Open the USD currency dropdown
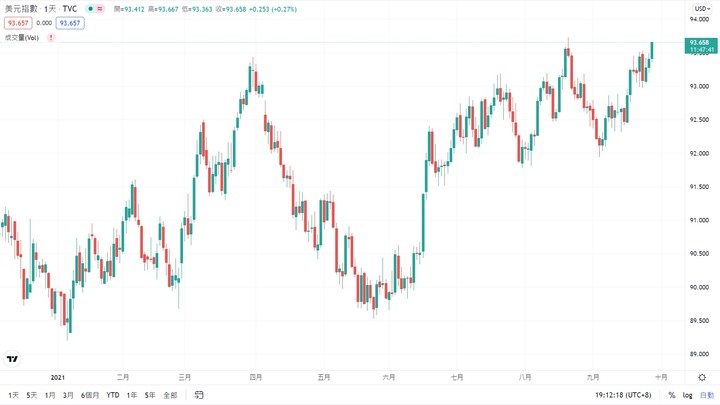The image size is (720, 405). [702, 9]
